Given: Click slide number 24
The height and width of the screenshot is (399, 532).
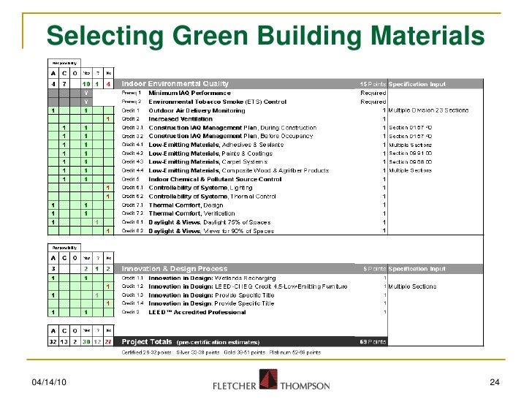Looking at the screenshot, I should 494,382.
